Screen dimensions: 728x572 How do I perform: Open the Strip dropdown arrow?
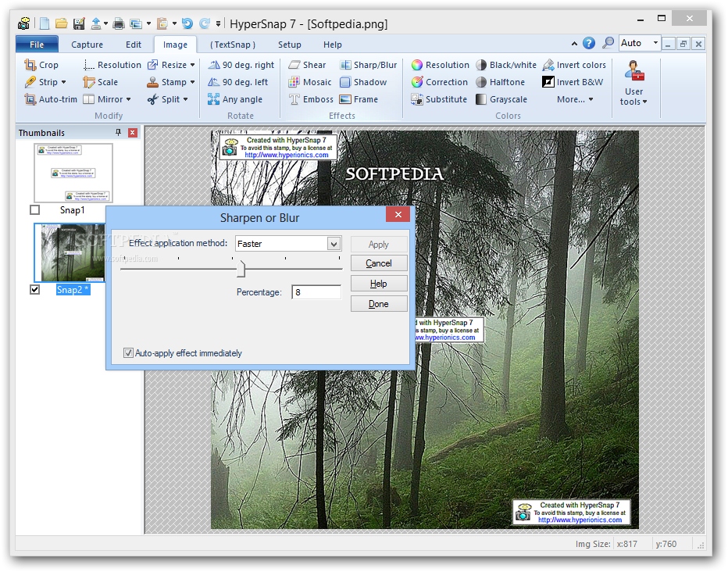pyautogui.click(x=63, y=82)
